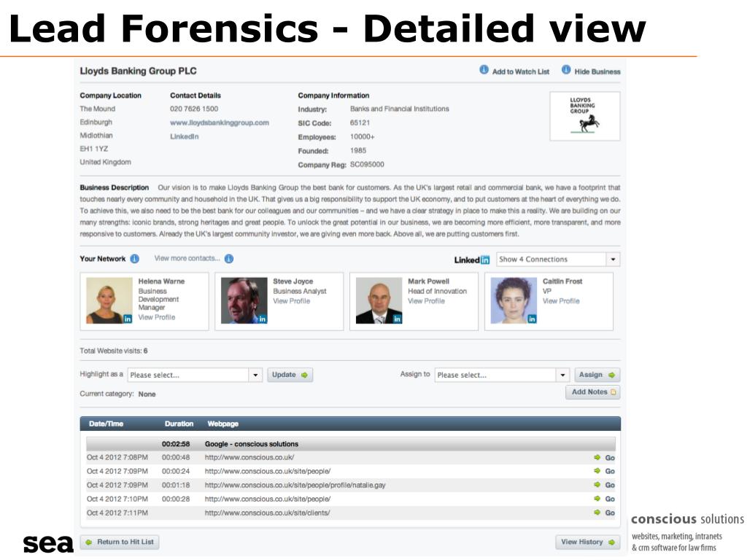Viewport: 747px width, 560px height.
Task: Click the Add Notes button
Action: (x=593, y=392)
